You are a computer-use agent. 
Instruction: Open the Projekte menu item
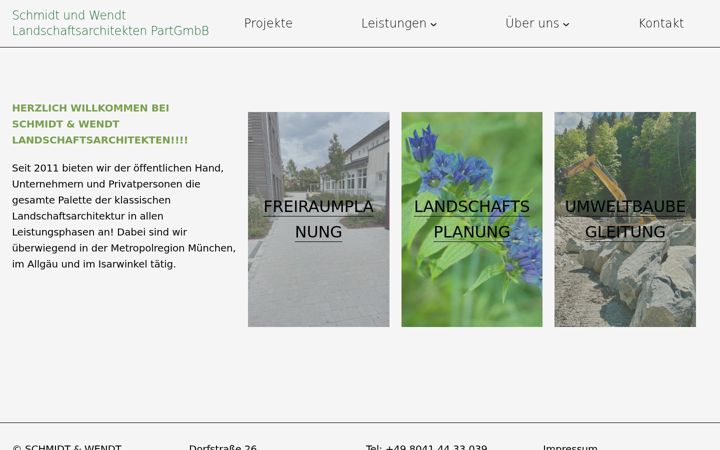268,23
